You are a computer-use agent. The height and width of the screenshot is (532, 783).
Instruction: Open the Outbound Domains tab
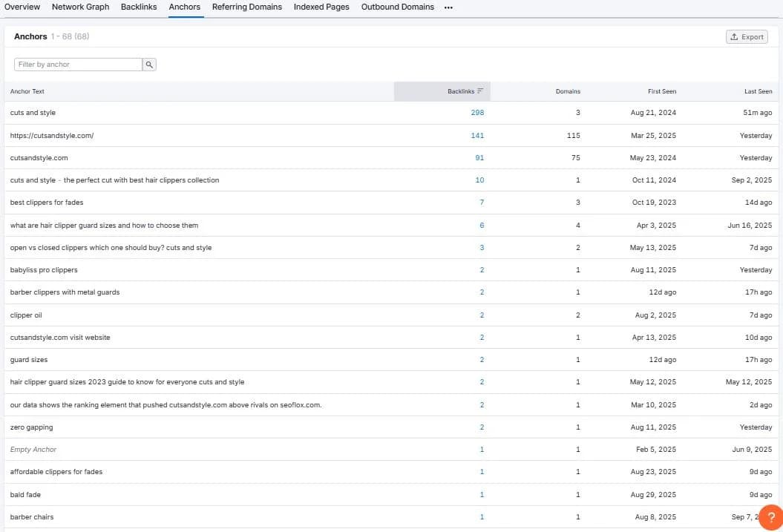click(x=398, y=7)
